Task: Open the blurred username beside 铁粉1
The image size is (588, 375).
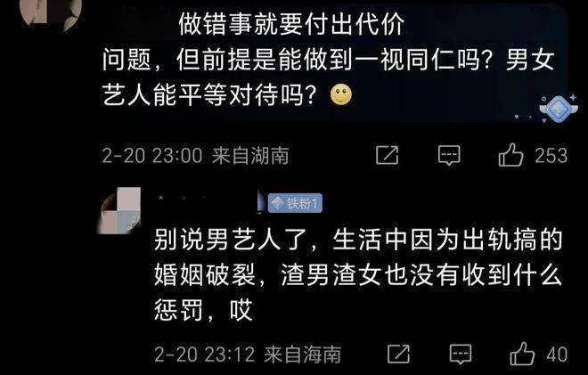Action: pyautogui.click(x=208, y=202)
